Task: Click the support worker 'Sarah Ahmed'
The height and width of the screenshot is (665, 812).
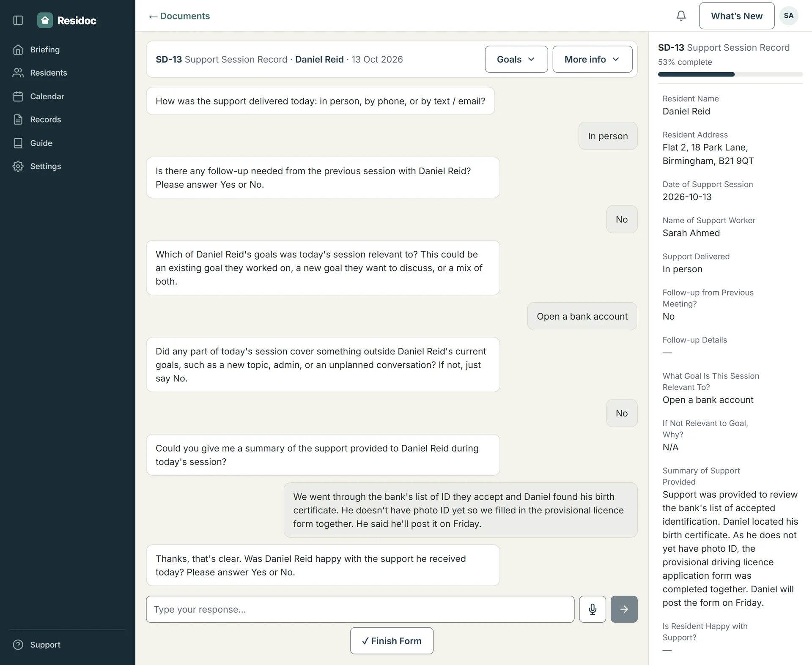Action: tap(691, 233)
